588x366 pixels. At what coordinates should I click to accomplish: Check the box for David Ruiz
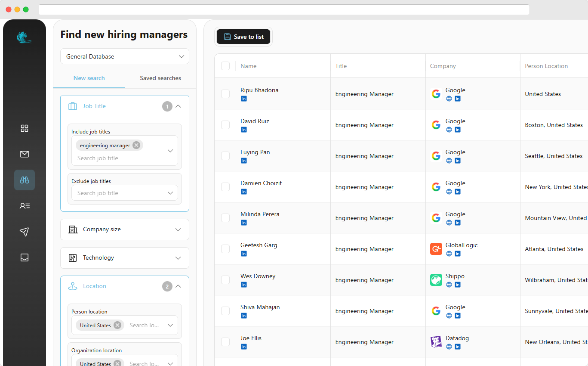(225, 125)
